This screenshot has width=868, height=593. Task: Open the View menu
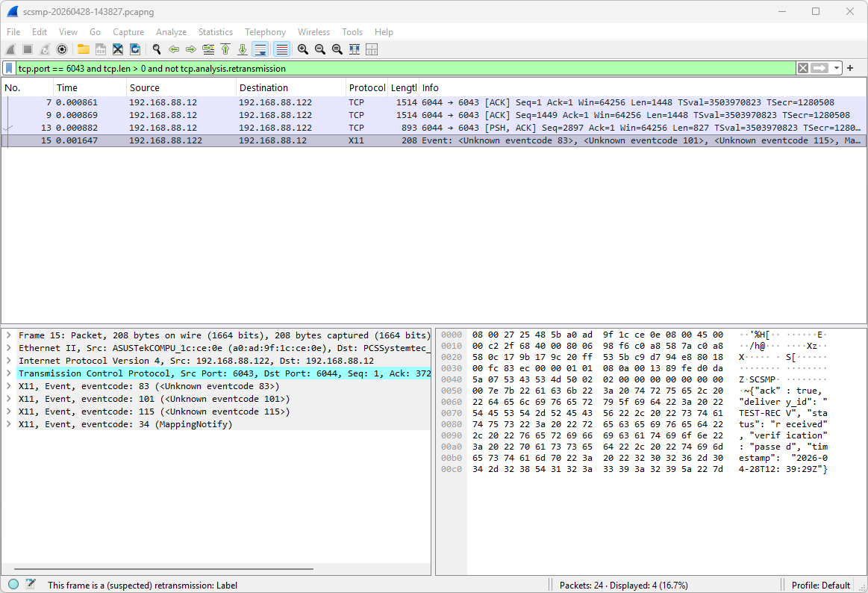point(68,32)
